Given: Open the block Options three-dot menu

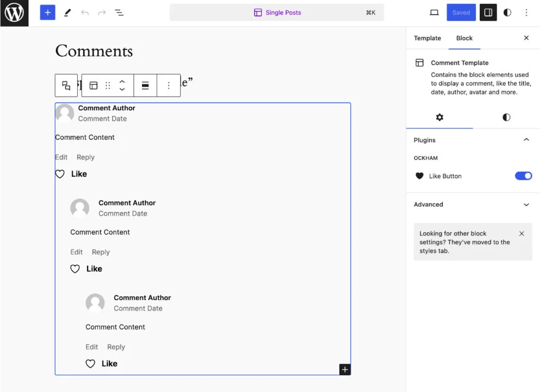Looking at the screenshot, I should [169, 85].
